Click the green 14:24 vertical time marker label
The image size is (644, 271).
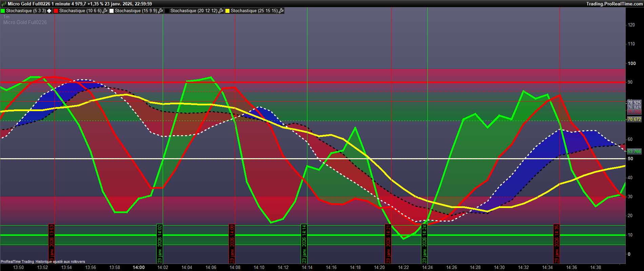[x=424, y=244]
